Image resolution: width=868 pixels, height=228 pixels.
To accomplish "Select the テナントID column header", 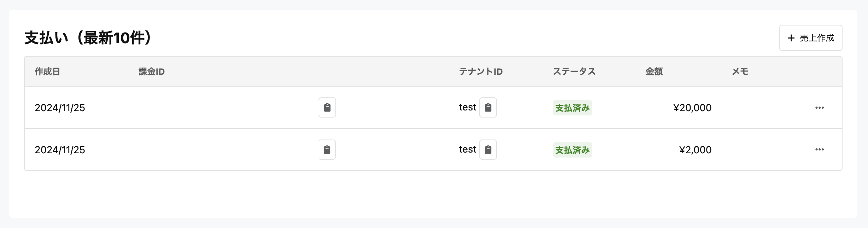I will [x=481, y=72].
